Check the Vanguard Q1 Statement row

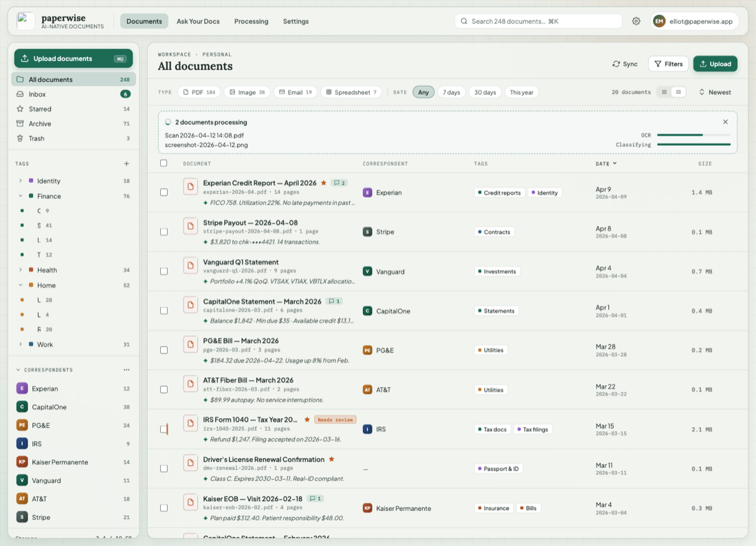click(164, 272)
